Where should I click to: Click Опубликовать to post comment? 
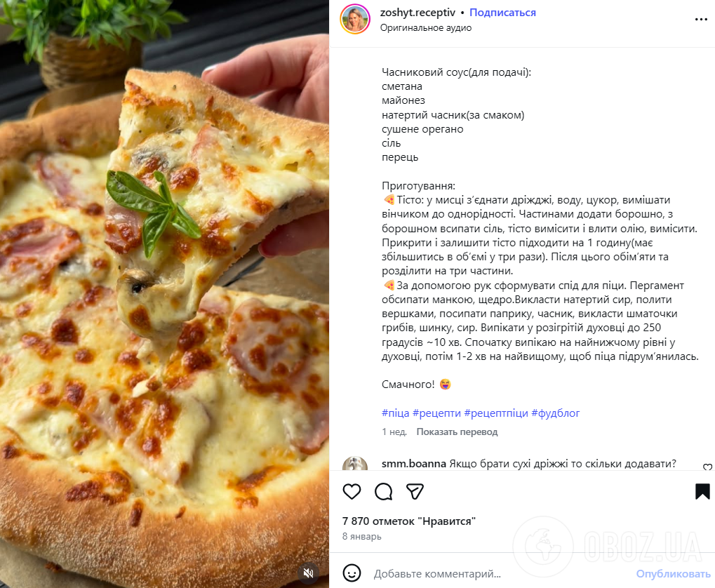[673, 574]
